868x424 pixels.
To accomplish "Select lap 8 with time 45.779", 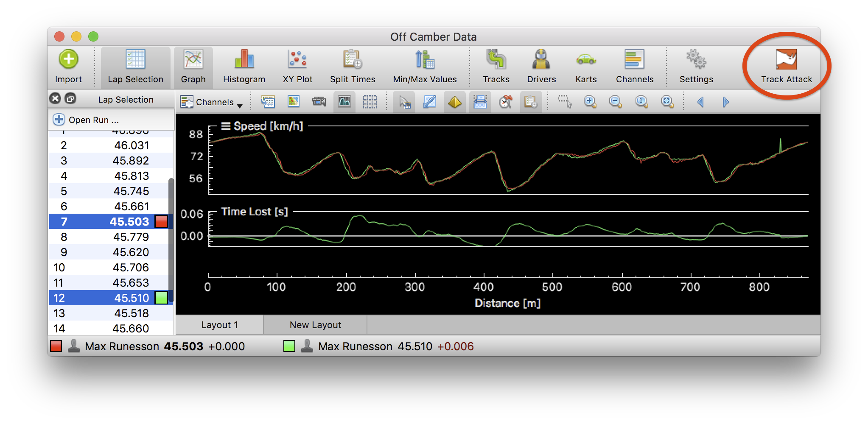I will tap(109, 237).
